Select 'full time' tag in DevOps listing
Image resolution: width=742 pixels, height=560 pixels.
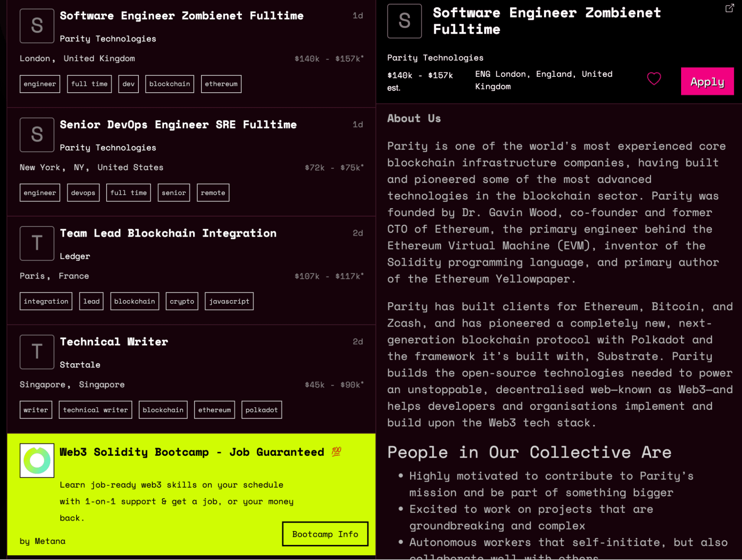pyautogui.click(x=128, y=193)
